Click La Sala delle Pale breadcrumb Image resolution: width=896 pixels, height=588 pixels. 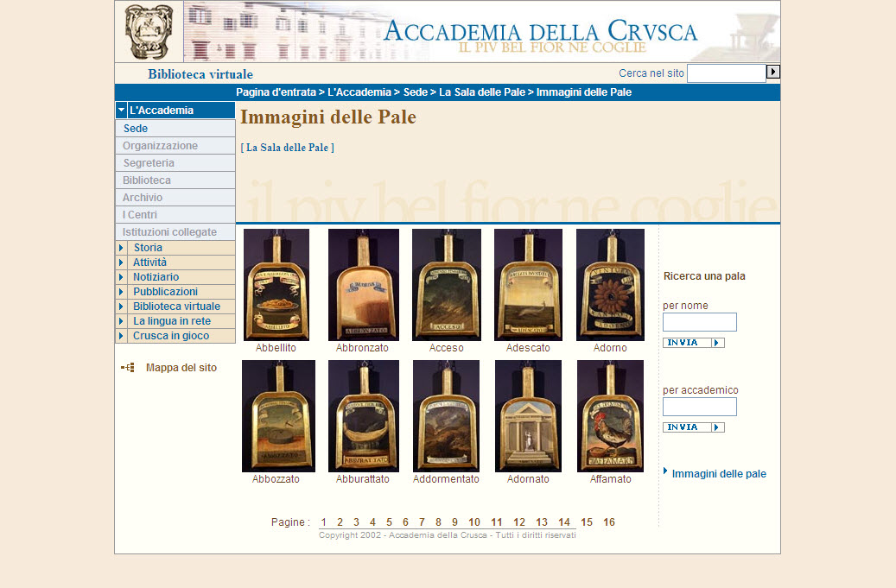482,92
